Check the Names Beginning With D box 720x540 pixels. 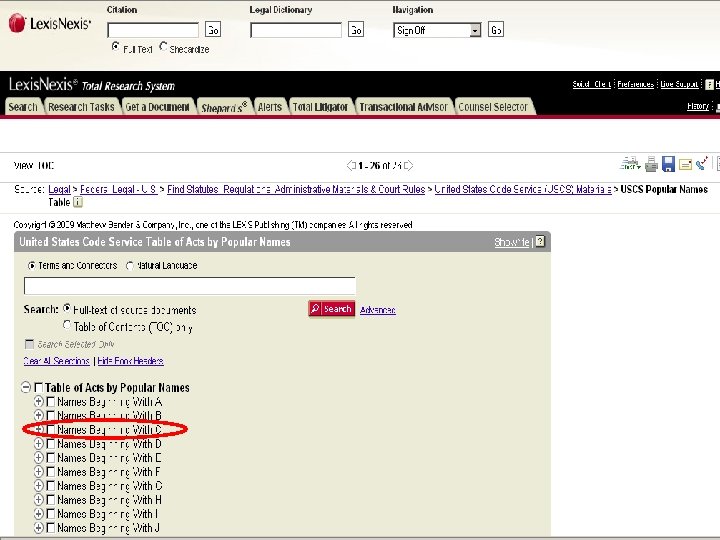(51, 444)
